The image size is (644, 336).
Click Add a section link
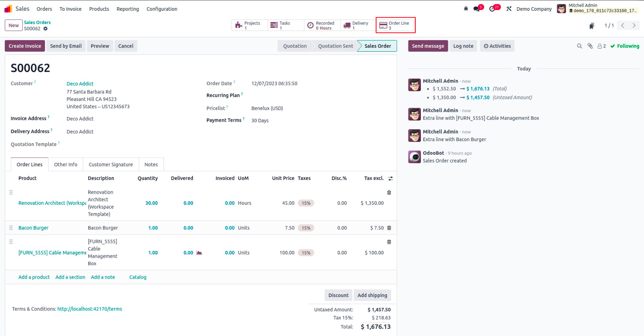tap(70, 277)
